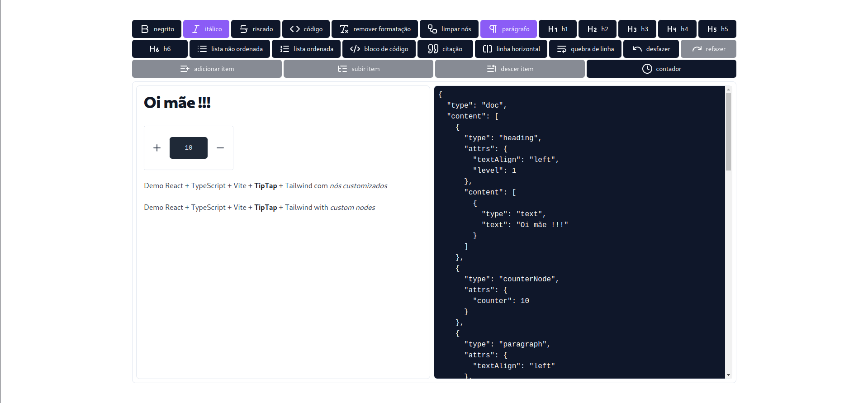Click the numbered list icon

point(285,49)
